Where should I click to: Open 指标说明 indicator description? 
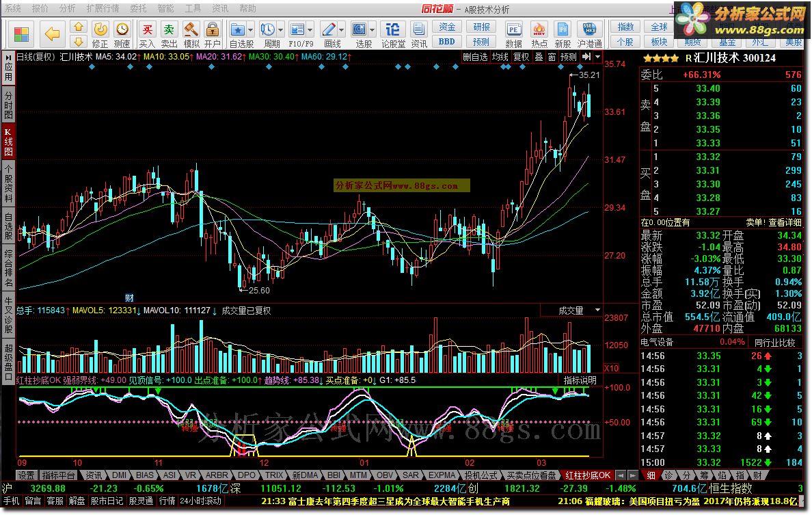pyautogui.click(x=580, y=380)
